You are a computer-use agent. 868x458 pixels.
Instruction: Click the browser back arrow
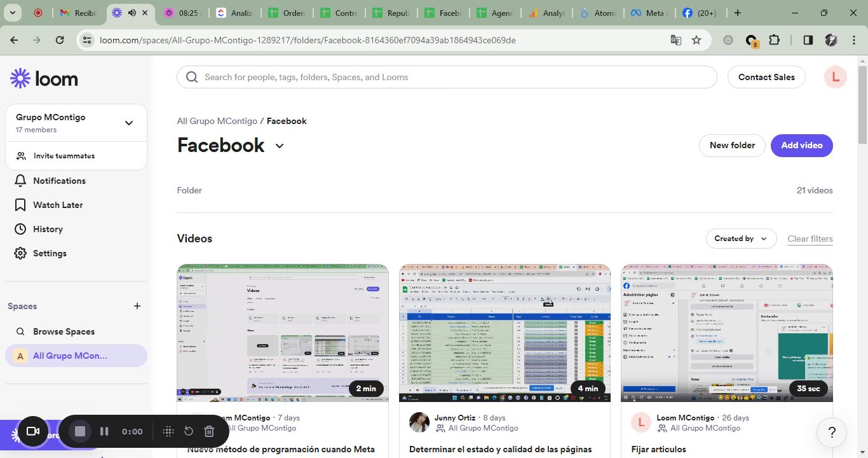pos(14,40)
